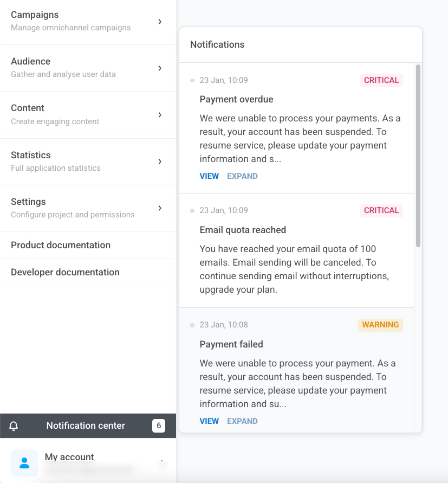Click the bell icon in Notification center
Image resolution: width=448 pixels, height=483 pixels.
(x=14, y=426)
